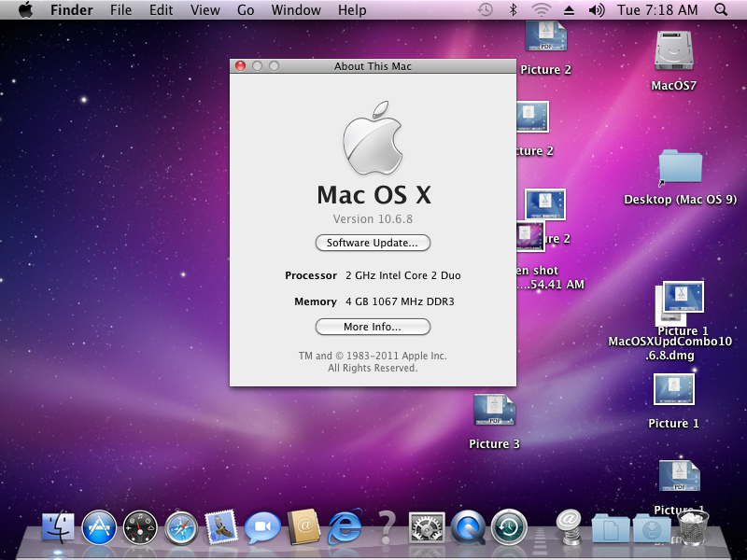Open System Preferences from the Dock
Screen dimensions: 747x560
[x=427, y=527]
